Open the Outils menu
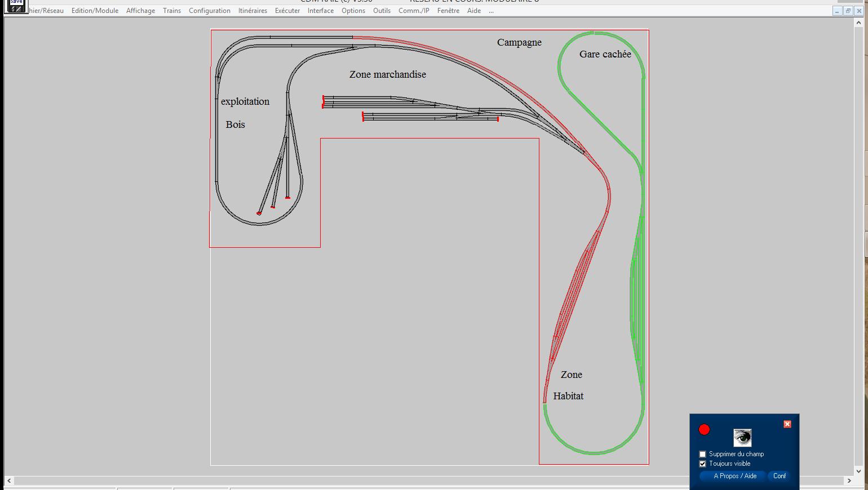Screen dimensions: 868x490 (x=382, y=11)
